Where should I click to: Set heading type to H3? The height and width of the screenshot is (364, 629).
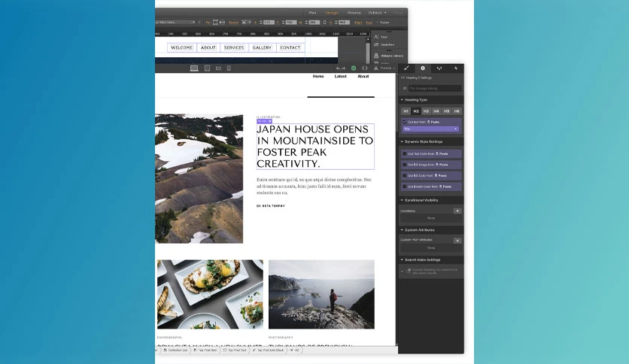(426, 111)
